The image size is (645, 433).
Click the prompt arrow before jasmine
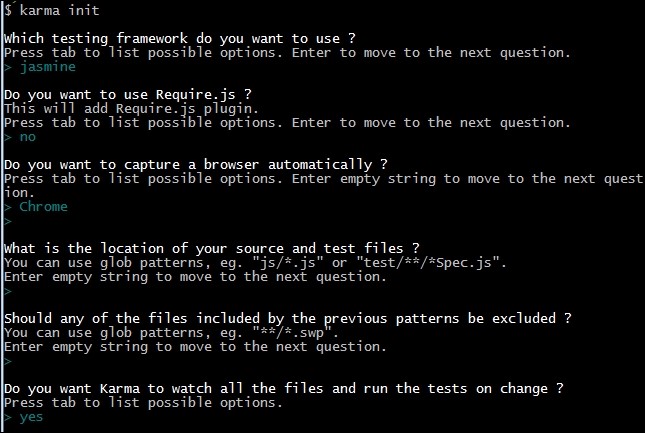(8, 67)
